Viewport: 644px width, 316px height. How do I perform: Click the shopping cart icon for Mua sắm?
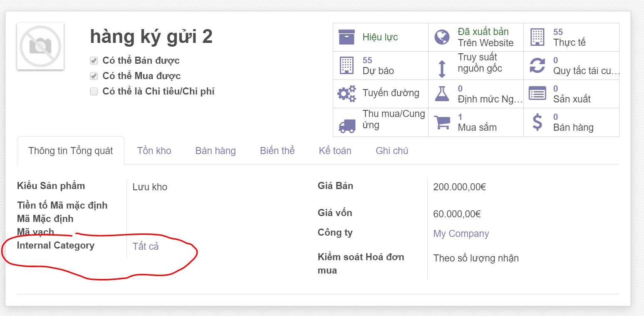coord(442,122)
